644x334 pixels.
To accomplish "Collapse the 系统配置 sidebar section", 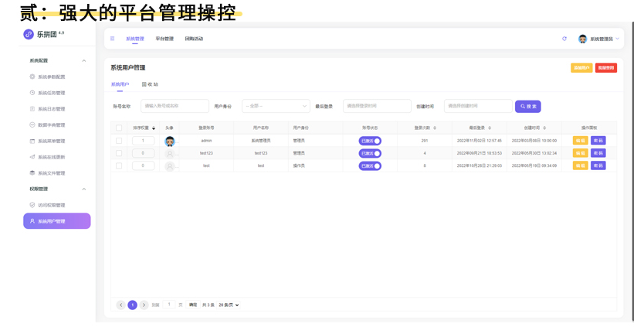I will pos(84,60).
